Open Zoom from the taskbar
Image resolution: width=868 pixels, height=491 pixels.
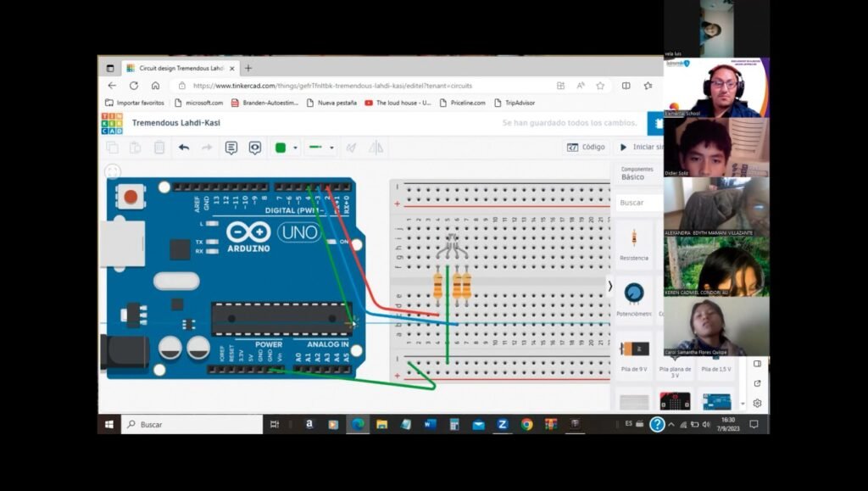coord(502,425)
